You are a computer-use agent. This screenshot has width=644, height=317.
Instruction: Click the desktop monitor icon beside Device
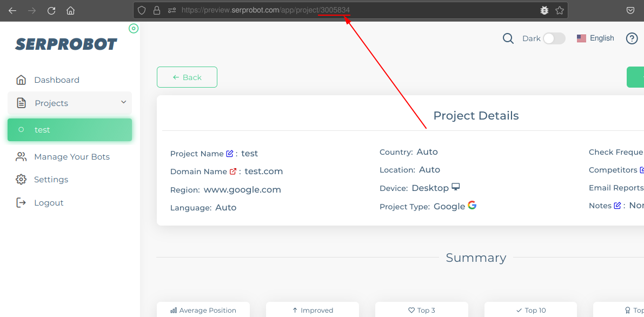455,187
